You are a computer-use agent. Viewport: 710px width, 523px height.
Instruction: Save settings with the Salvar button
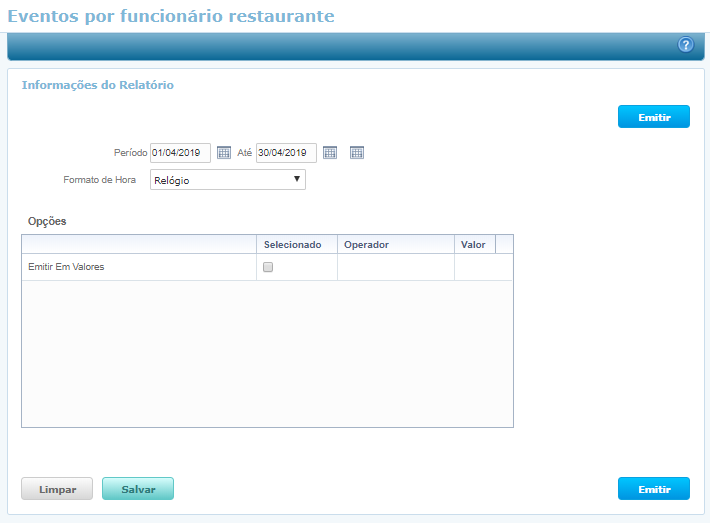click(x=138, y=489)
